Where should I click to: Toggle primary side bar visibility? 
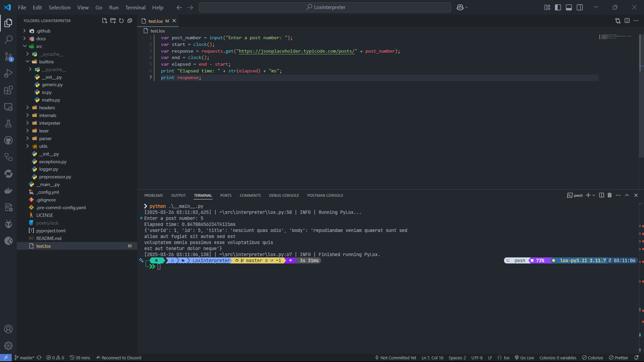558,7
